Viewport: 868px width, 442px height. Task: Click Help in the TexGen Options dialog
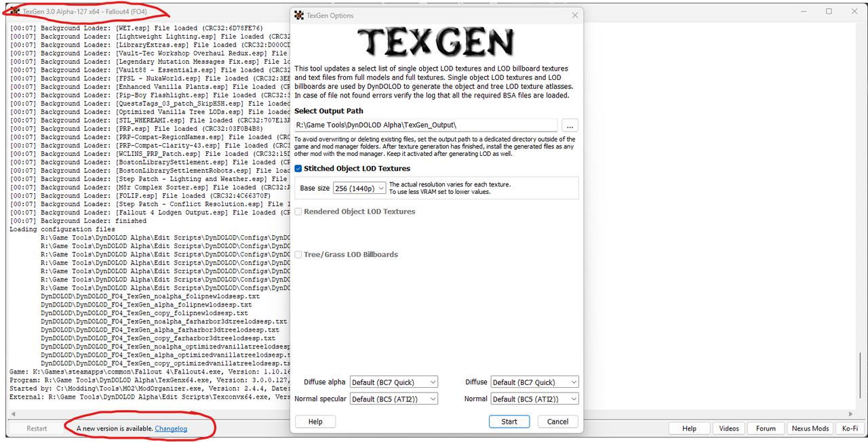tap(315, 422)
